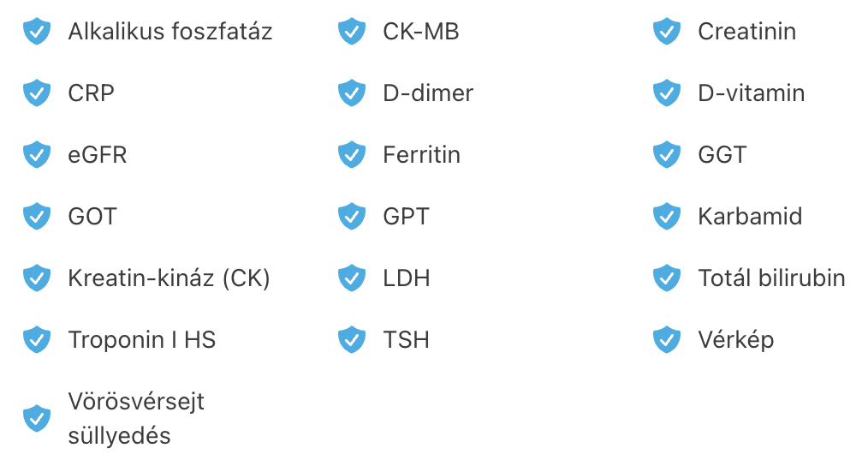Click the GOT test label
Screen dimensions: 868x466
point(92,216)
